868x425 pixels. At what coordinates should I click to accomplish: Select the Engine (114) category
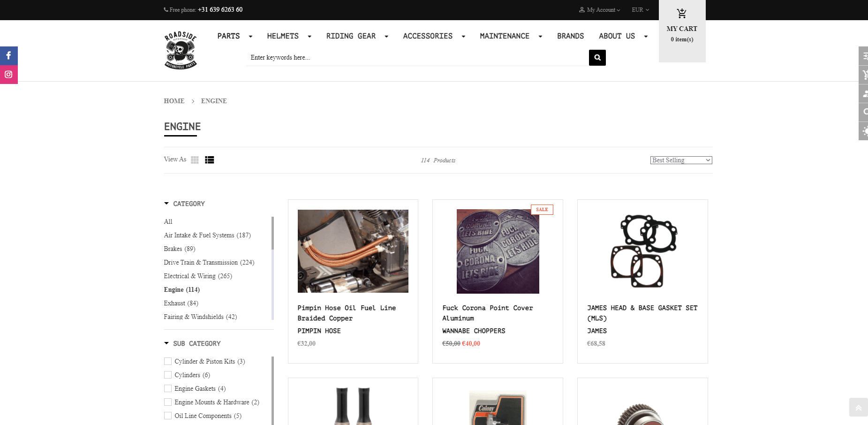click(181, 289)
